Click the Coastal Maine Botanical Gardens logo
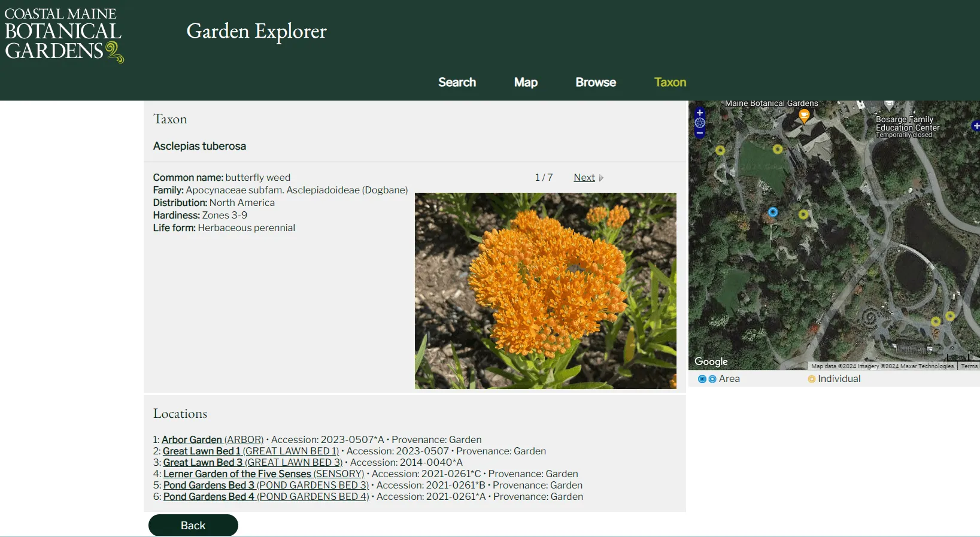Viewport: 980px width, 537px height. (x=64, y=35)
